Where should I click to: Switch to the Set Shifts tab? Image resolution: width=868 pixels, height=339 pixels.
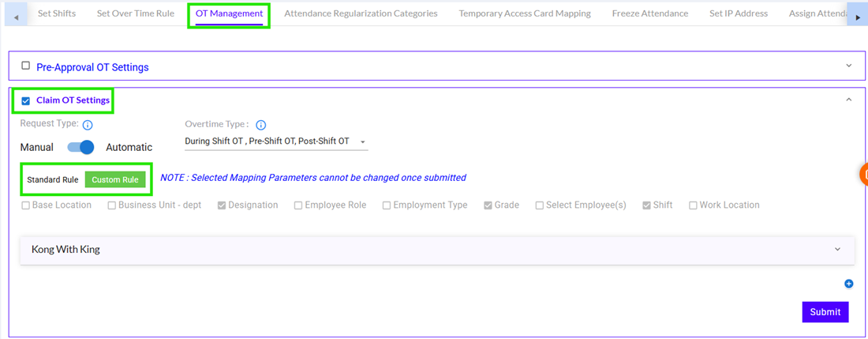point(57,13)
